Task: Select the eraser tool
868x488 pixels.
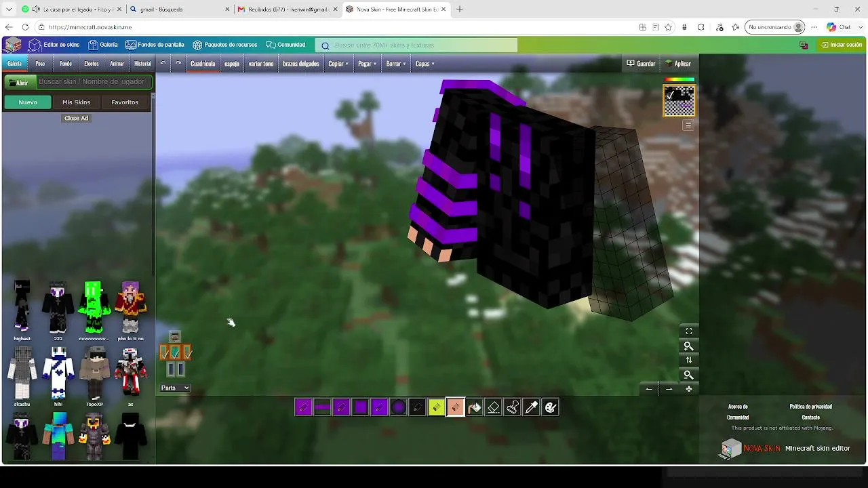Action: [494, 407]
